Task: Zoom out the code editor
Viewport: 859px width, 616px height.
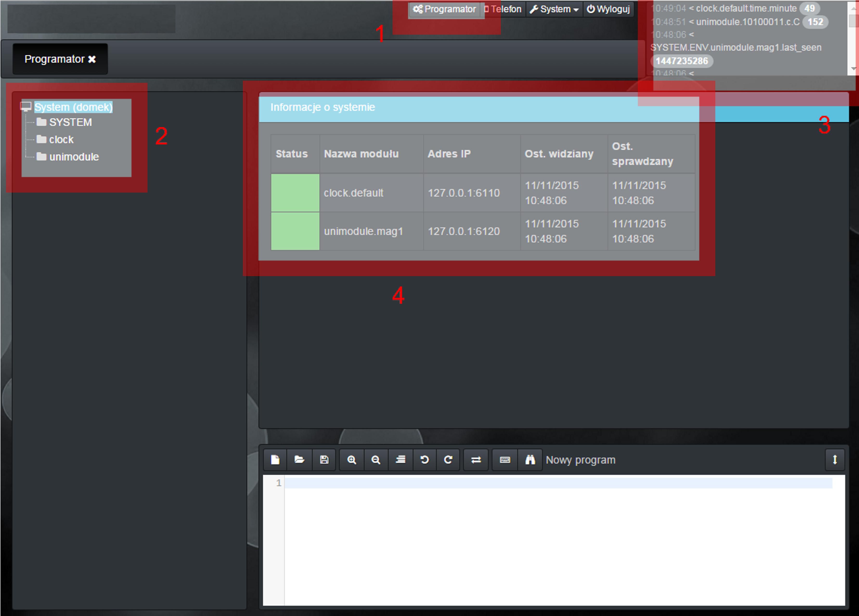Action: coord(376,460)
